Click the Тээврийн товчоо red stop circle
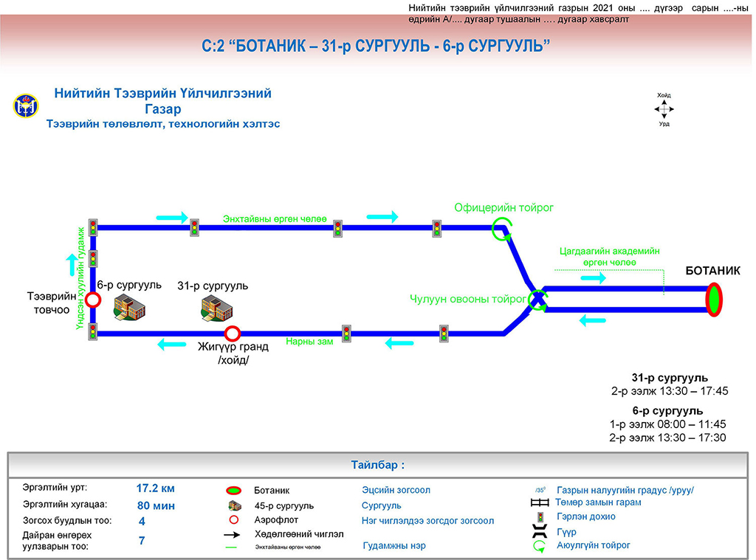The height and width of the screenshot is (560, 756). (x=93, y=300)
